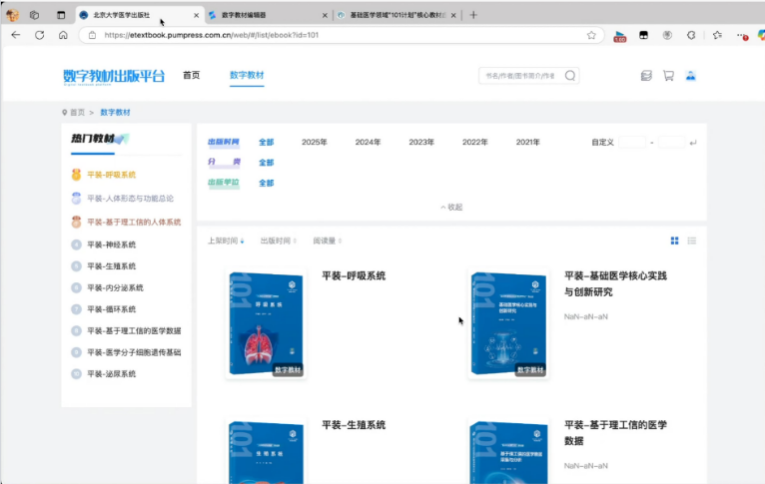Click the browser address bar
This screenshot has height=484, width=765.
[342, 35]
